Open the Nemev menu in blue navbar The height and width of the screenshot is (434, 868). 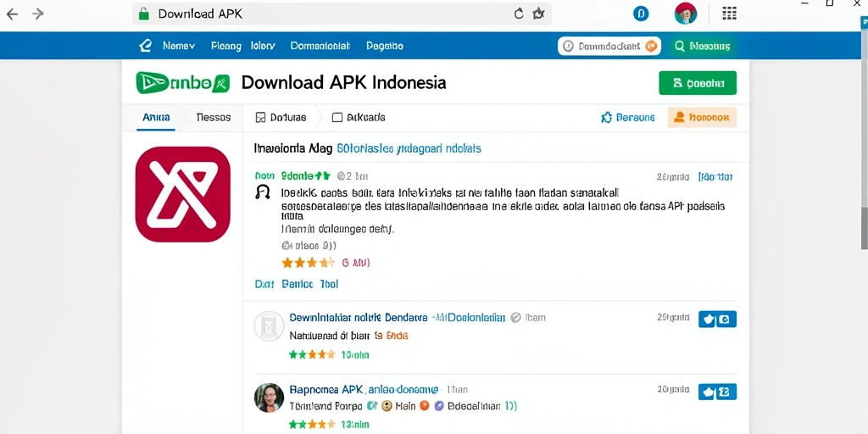pyautogui.click(x=178, y=46)
